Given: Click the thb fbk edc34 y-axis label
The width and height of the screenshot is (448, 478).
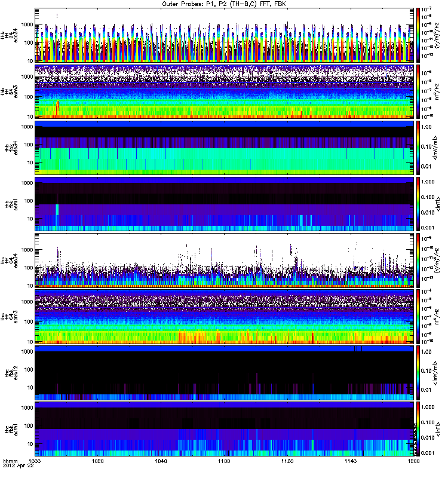Looking at the screenshot, I should (11, 148).
